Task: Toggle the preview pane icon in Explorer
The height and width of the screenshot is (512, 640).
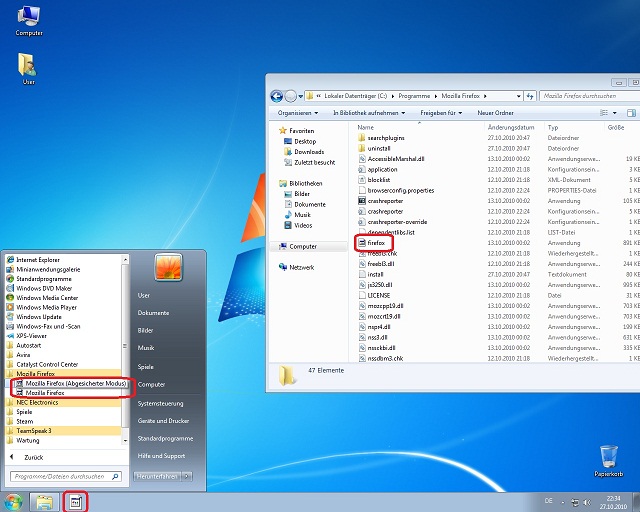Action: (631, 113)
